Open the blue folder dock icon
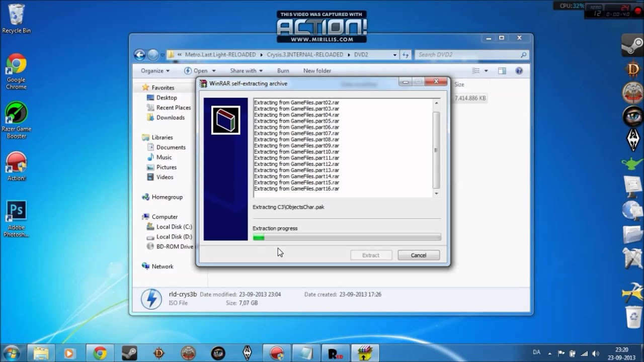Image resolution: width=644 pixels, height=362 pixels. coord(632,234)
